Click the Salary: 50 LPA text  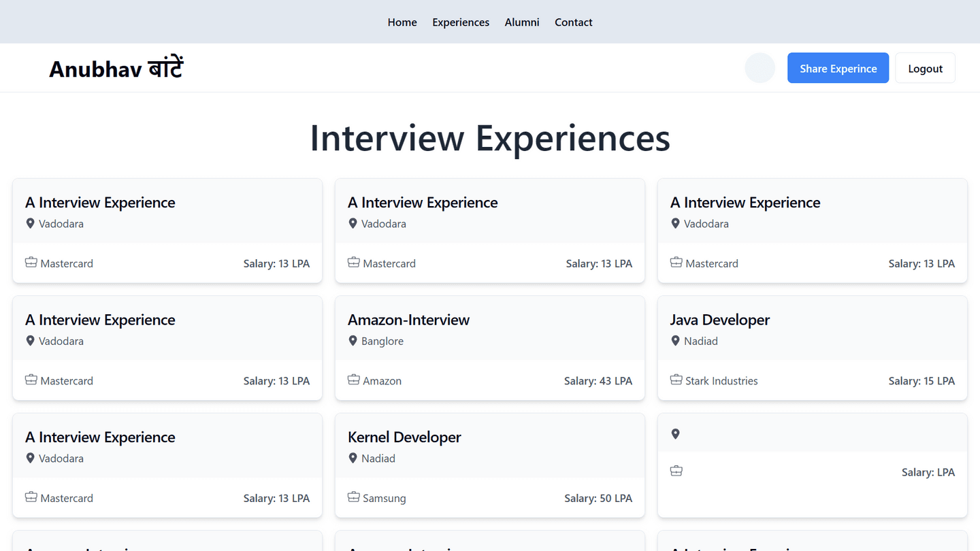(x=598, y=499)
